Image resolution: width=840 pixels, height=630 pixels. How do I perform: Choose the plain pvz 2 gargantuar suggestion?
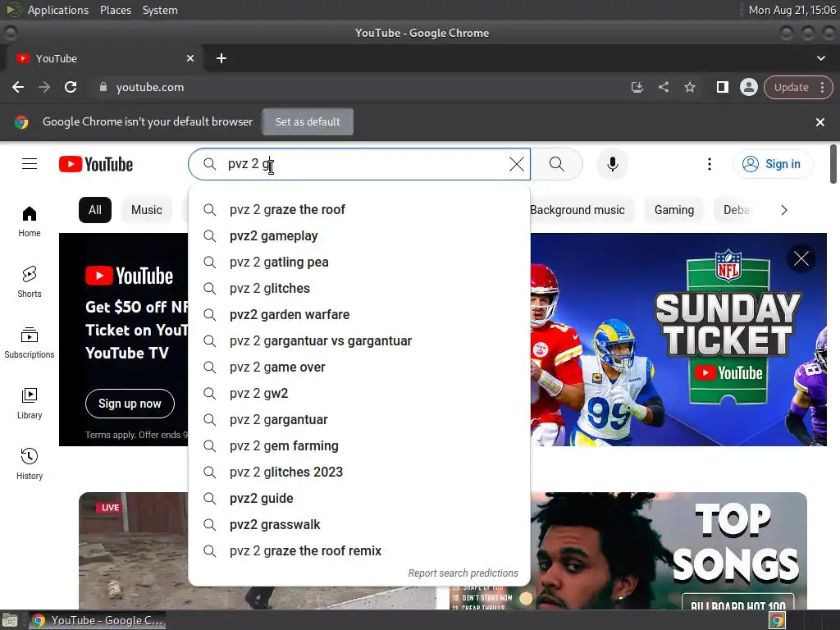[359, 419]
